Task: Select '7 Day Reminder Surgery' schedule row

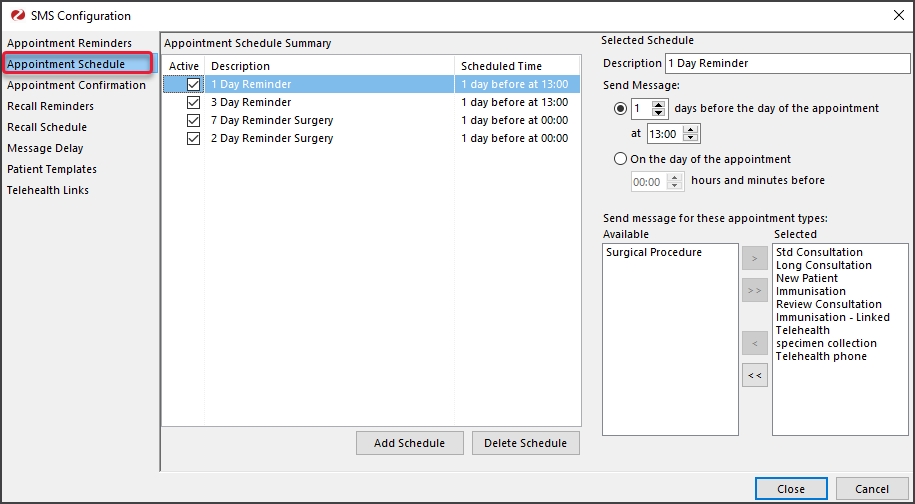Action: coord(372,121)
